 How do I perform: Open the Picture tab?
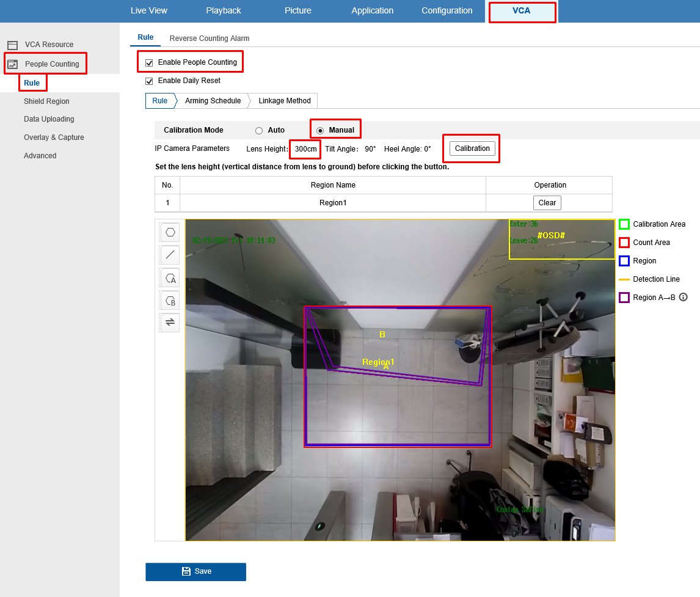click(297, 11)
